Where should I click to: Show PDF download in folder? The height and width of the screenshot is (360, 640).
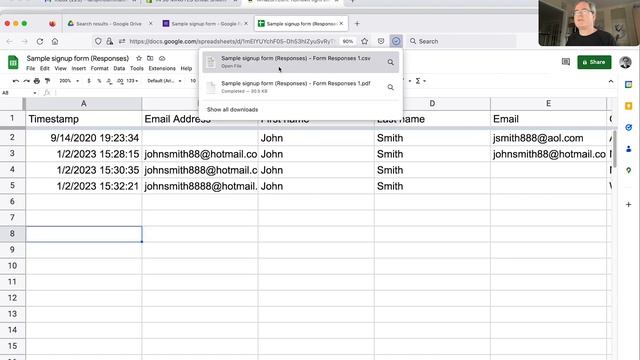click(391, 87)
